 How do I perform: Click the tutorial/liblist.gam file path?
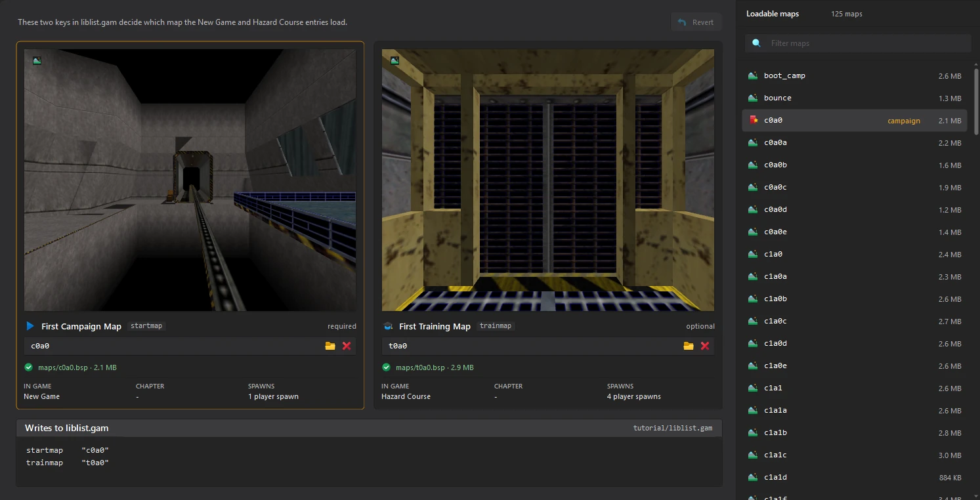point(673,428)
